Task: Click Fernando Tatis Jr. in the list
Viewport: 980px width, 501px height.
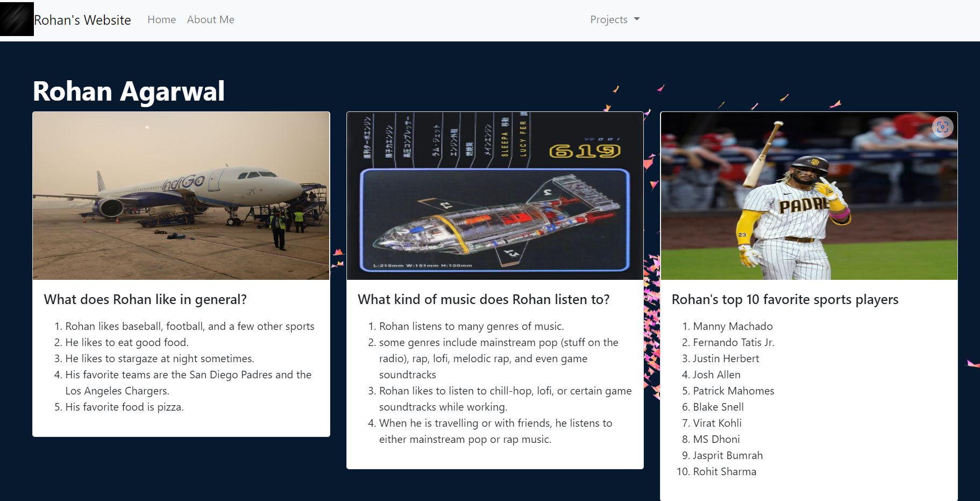Action: [x=734, y=342]
